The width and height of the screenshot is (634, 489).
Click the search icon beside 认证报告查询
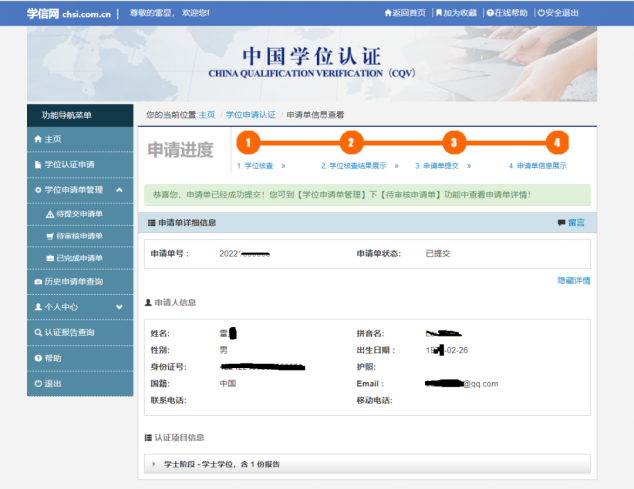click(38, 332)
